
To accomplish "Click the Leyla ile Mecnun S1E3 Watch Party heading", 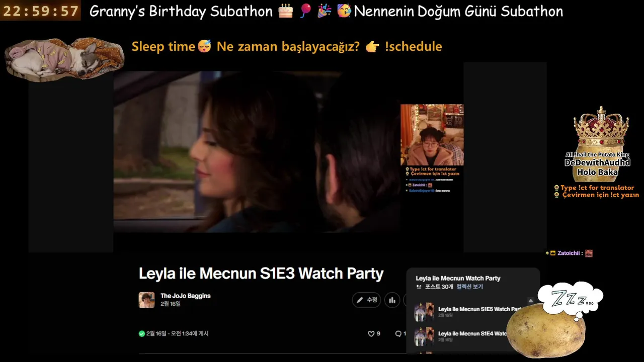I will [x=261, y=274].
